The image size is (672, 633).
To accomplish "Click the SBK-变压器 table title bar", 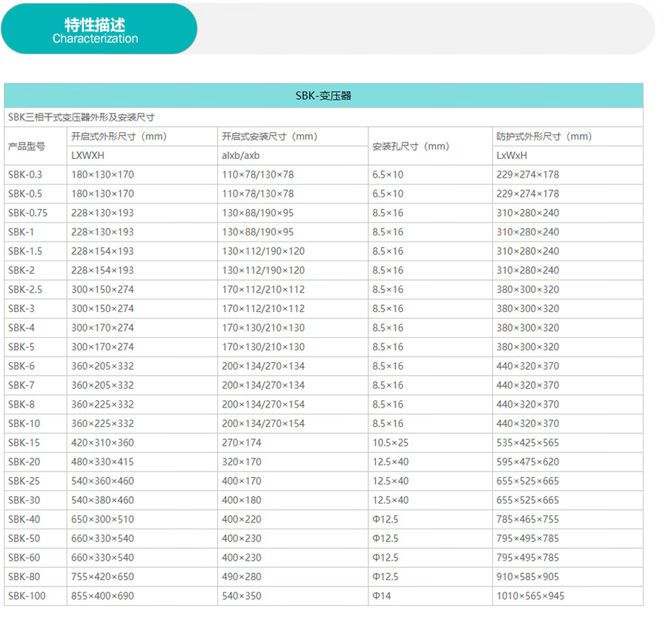I will coord(323,96).
